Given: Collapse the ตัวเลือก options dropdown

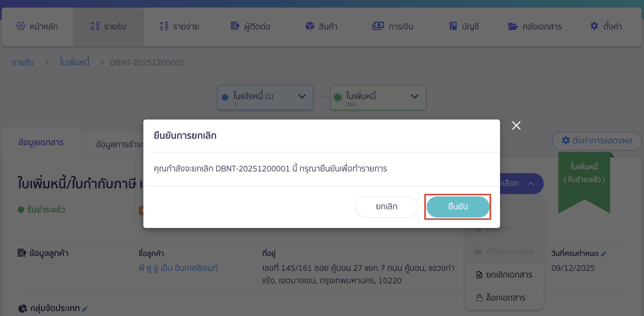Looking at the screenshot, I should 531,183.
